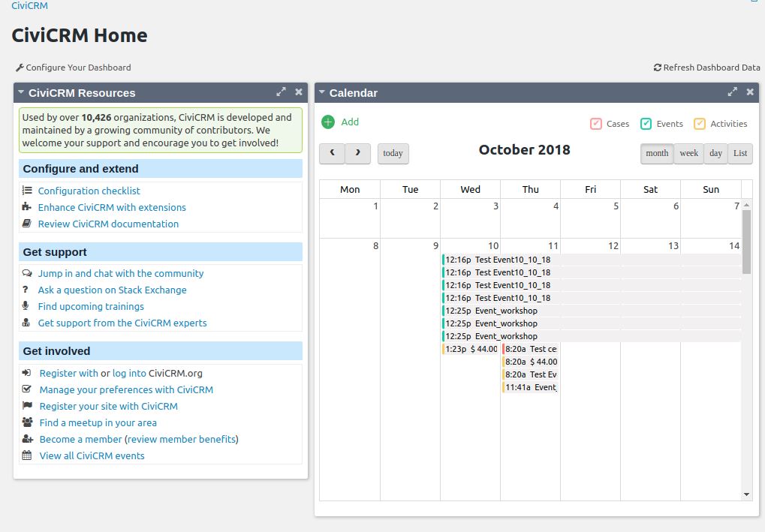Open Get support from the CiviCRM experts

point(122,323)
